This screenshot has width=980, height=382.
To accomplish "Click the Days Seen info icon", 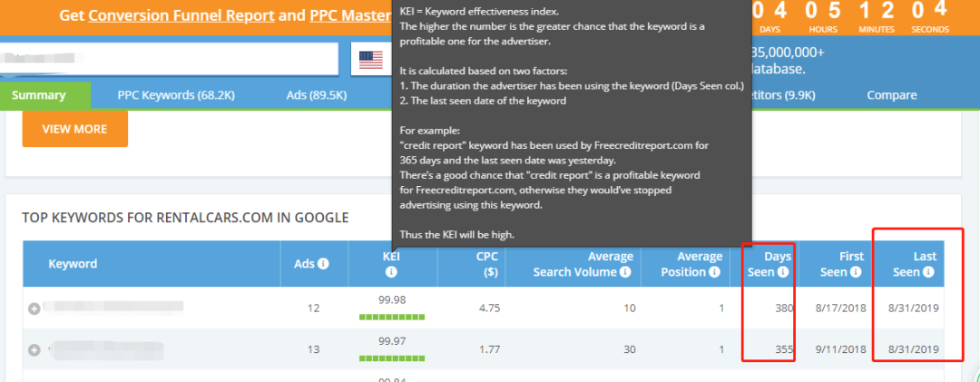I will click(784, 272).
